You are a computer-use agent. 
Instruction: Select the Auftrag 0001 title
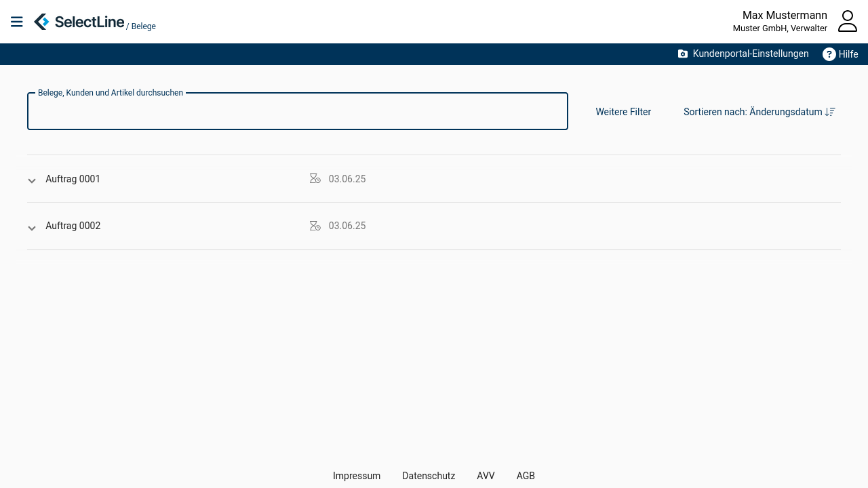coord(73,179)
